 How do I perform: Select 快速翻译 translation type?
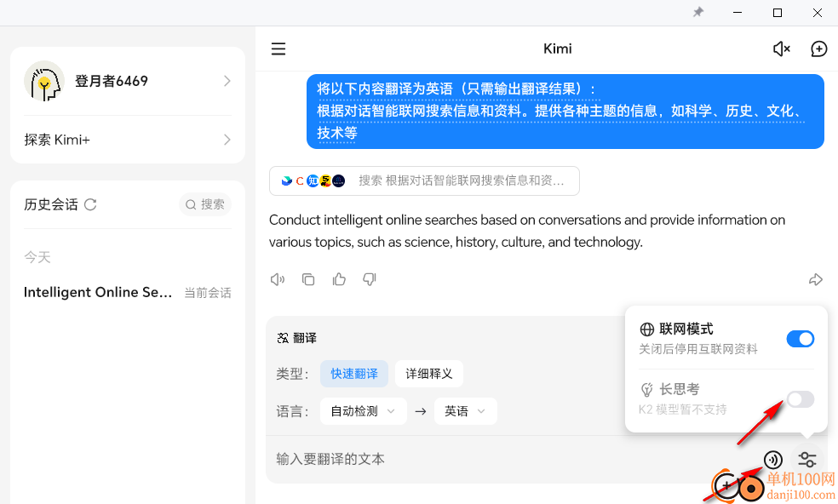point(354,374)
